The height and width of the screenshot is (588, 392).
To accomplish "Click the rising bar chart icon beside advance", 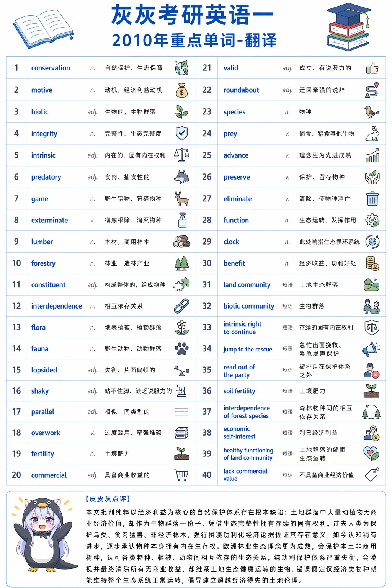I will tap(372, 155).
